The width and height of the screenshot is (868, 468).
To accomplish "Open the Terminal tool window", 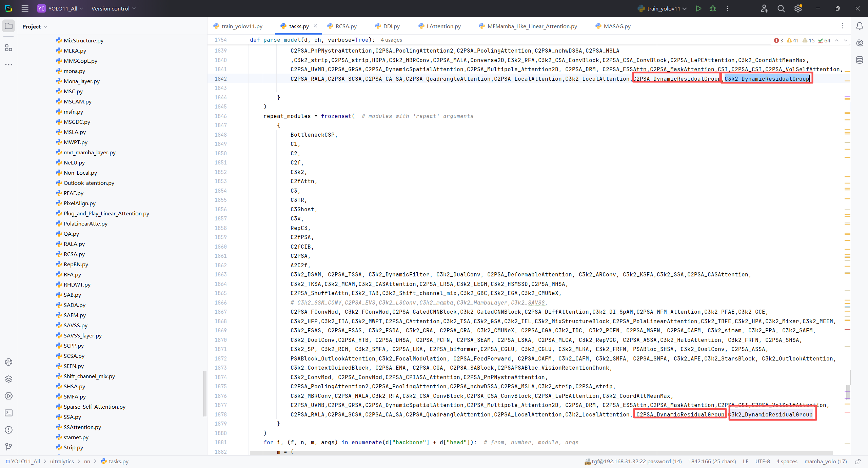I will (8, 413).
